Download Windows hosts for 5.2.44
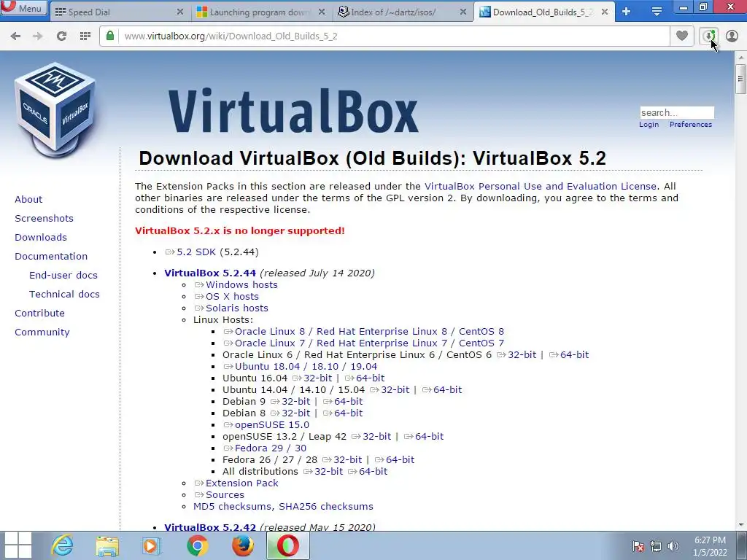Screen dimensions: 747x560 [x=236, y=285]
